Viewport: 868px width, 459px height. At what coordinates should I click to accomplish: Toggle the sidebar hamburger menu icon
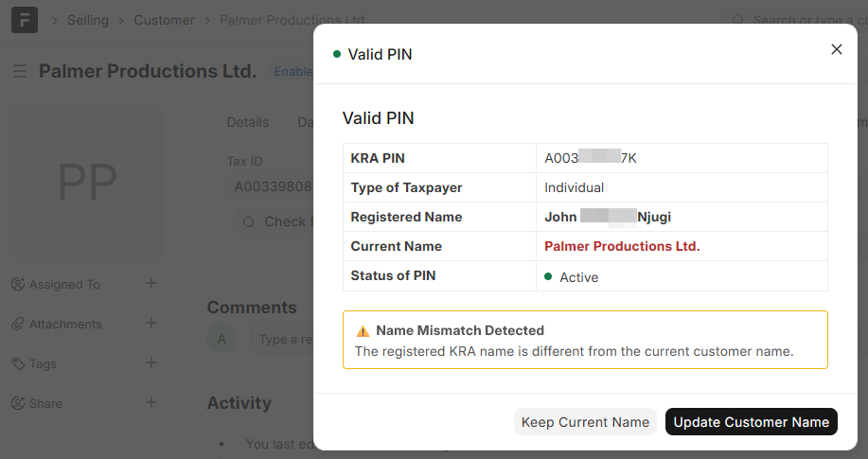20,72
